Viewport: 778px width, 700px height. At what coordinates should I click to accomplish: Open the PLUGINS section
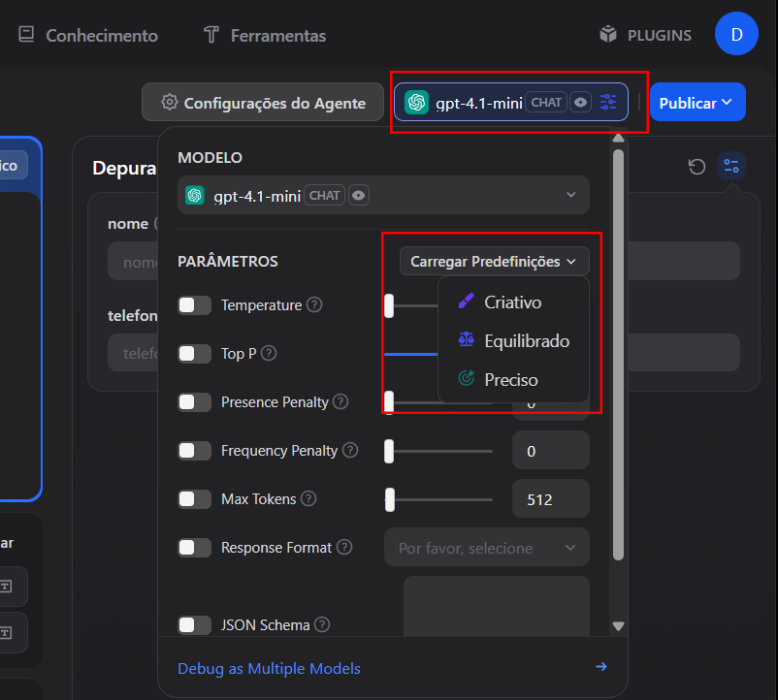click(645, 35)
